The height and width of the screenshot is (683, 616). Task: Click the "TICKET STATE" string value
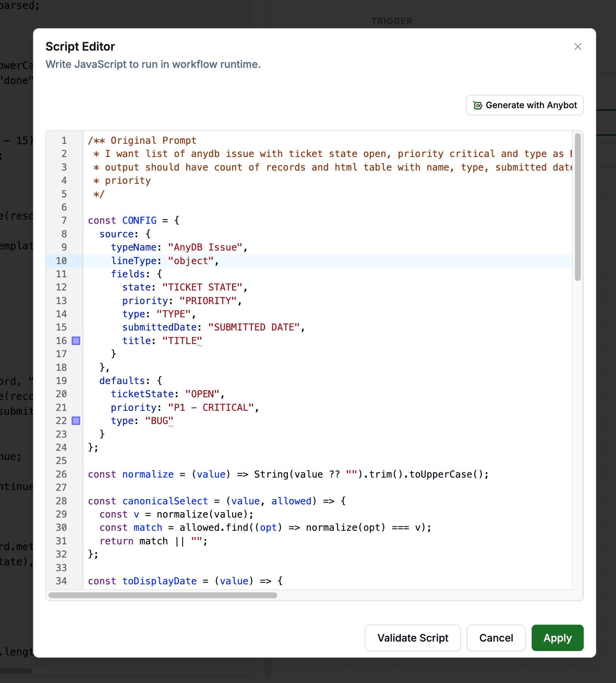tap(202, 287)
